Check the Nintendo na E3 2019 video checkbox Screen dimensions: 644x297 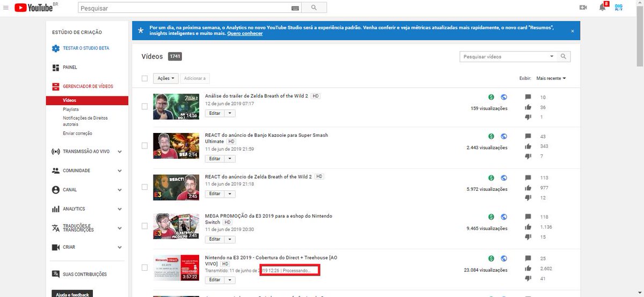point(144,268)
